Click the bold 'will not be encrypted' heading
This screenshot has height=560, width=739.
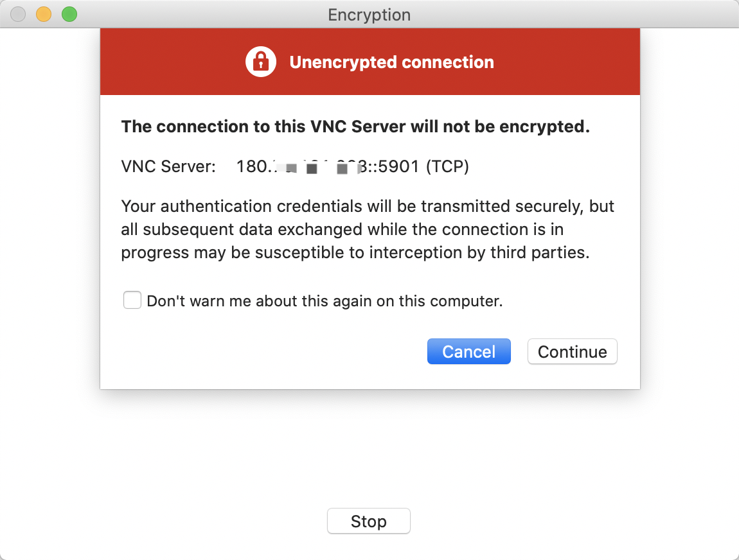355,127
